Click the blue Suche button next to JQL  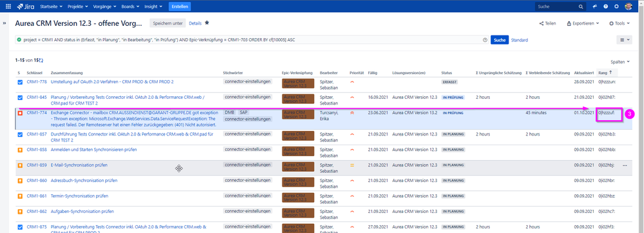click(x=500, y=40)
